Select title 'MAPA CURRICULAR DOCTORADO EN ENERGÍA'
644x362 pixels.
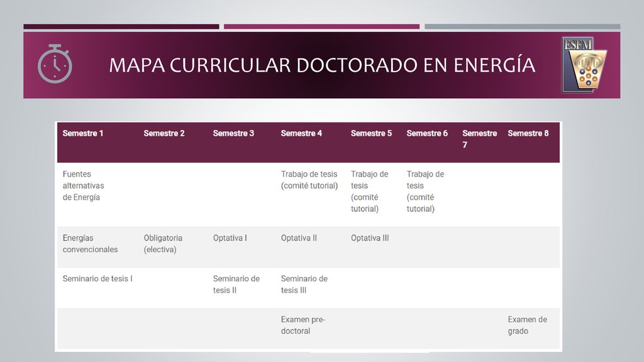click(x=322, y=65)
